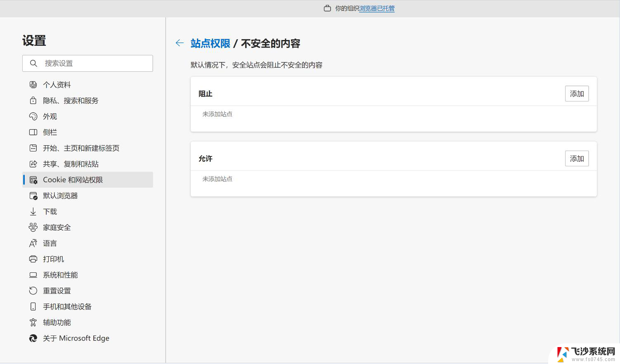
Task: Go to the 外观 settings section
Action: coord(88,116)
